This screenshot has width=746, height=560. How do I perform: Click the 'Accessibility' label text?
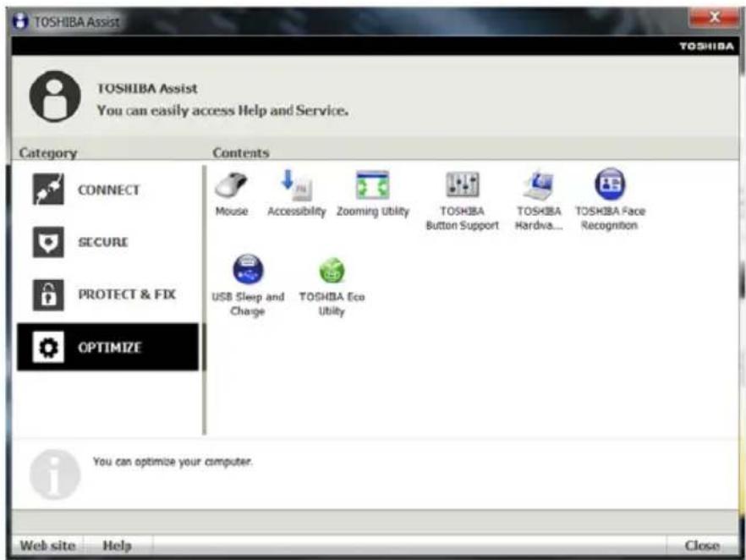(x=296, y=211)
